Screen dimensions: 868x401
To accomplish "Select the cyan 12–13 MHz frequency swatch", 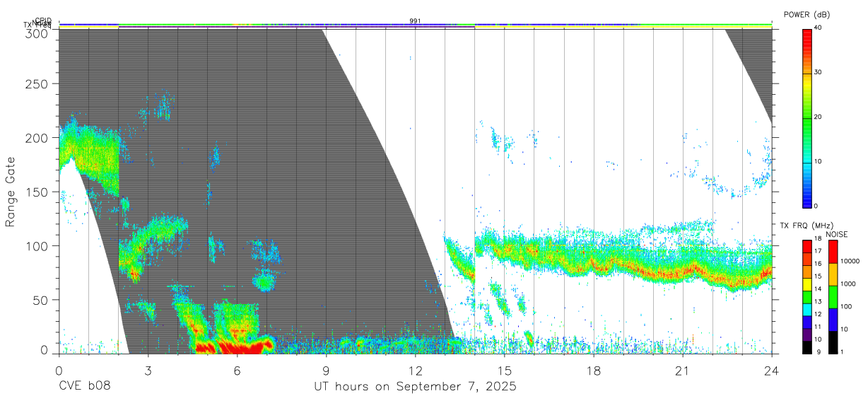I will [x=807, y=308].
